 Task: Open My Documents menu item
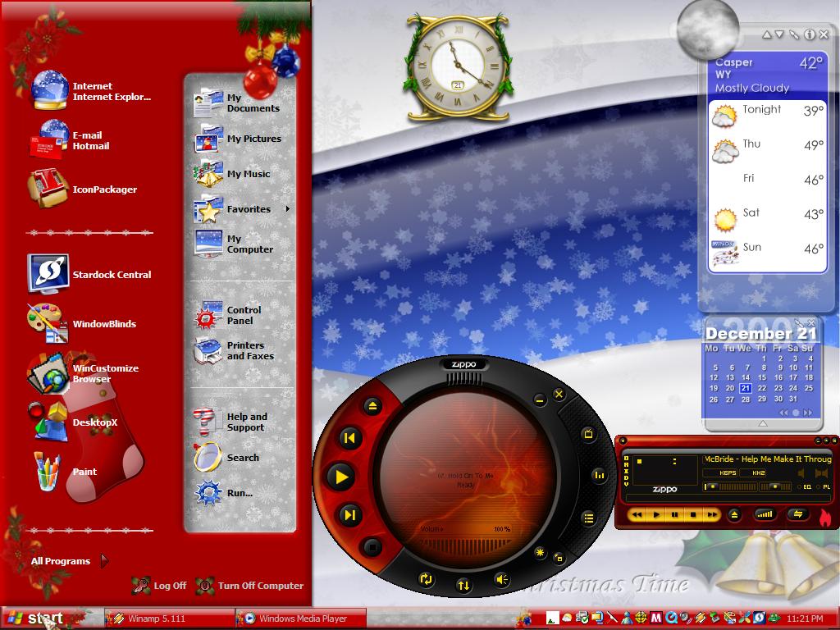click(237, 103)
